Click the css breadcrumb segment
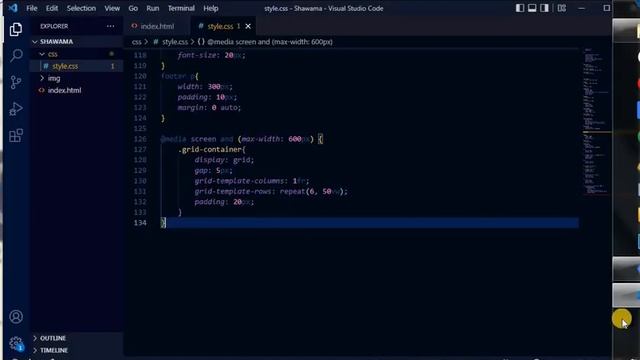 [x=136, y=42]
